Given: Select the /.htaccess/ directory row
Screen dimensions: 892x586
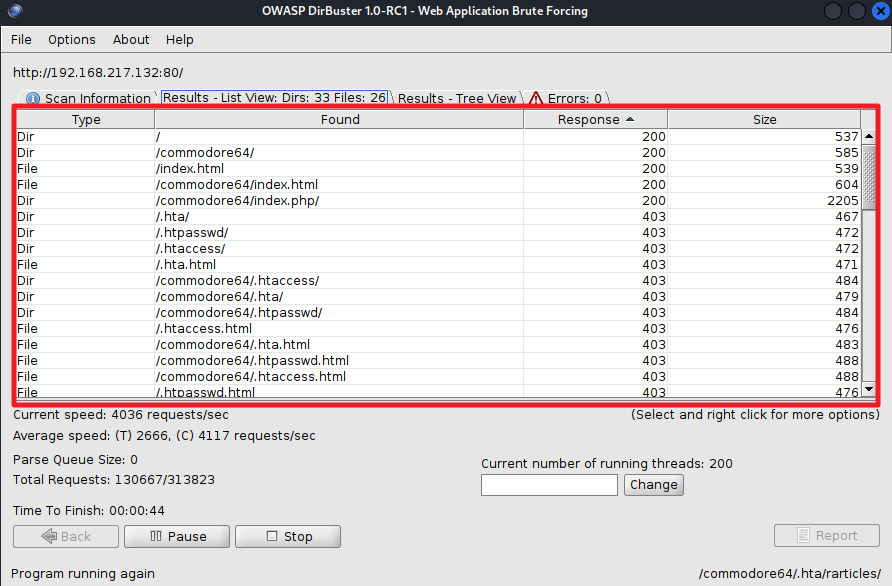Looking at the screenshot, I should coord(438,248).
